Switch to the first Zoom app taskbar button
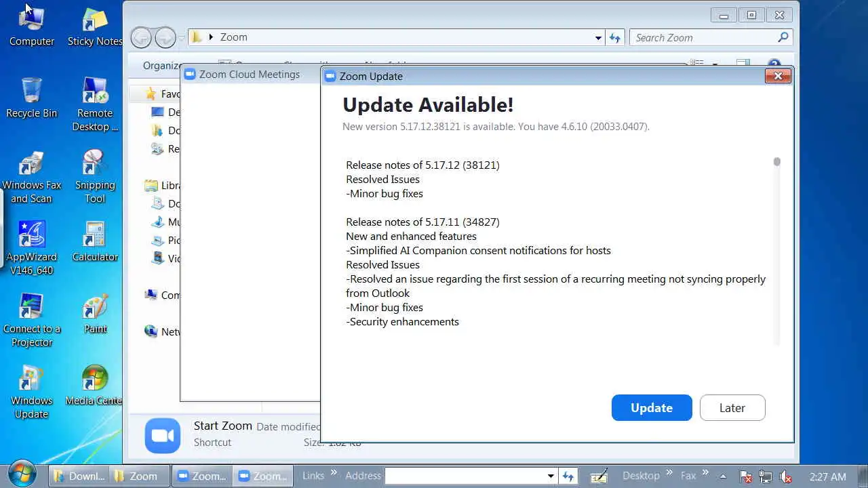Screen dimensions: 868x488 (x=201, y=476)
